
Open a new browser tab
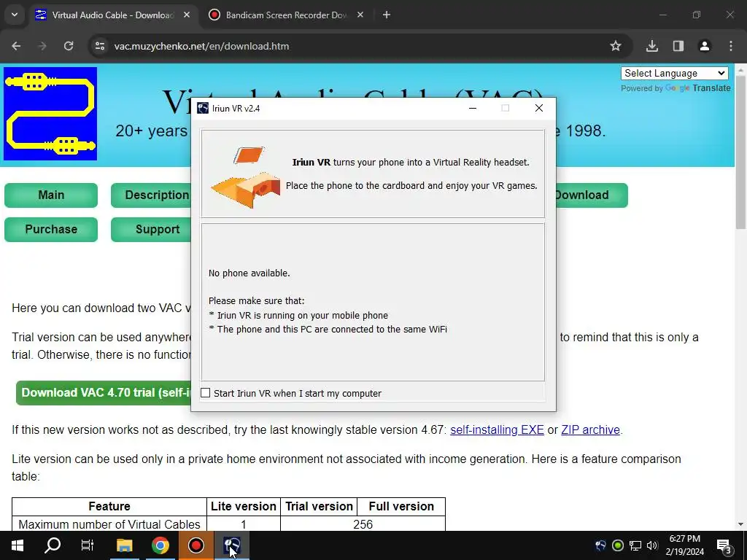click(x=387, y=15)
